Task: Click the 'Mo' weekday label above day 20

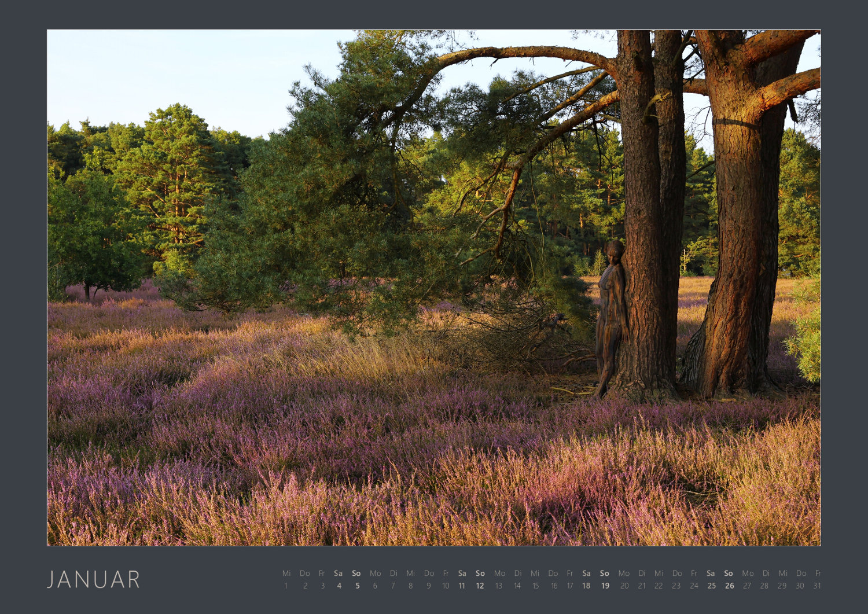Action: click(624, 573)
